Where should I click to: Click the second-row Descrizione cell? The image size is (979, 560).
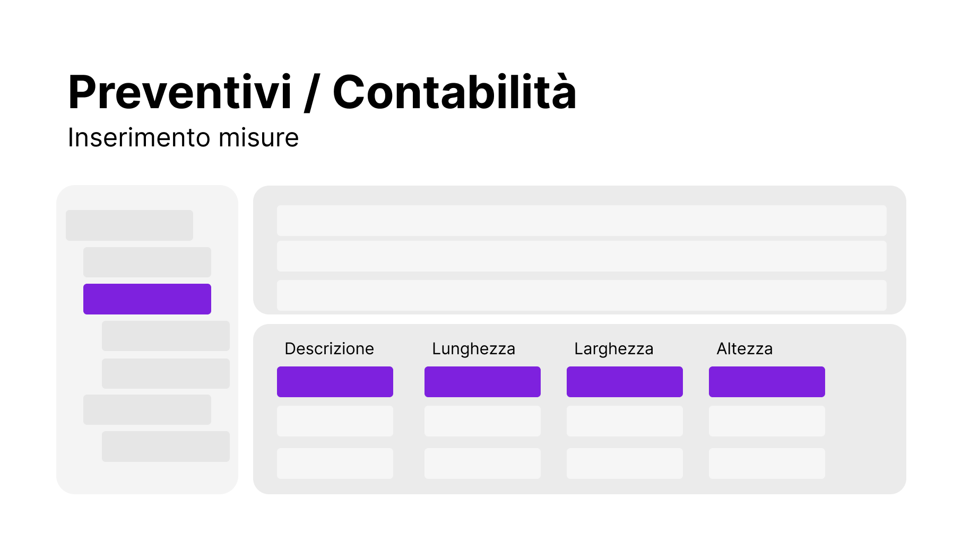[335, 421]
